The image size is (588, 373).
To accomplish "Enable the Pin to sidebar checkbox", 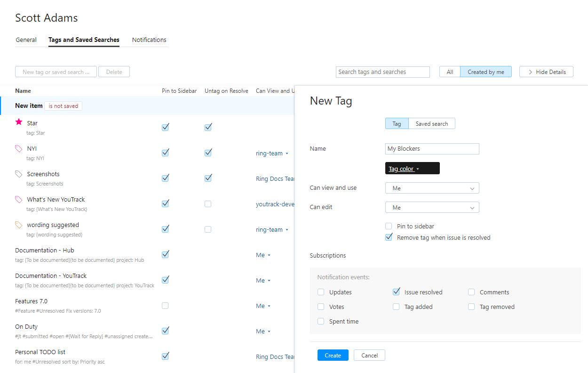I will 389,227.
